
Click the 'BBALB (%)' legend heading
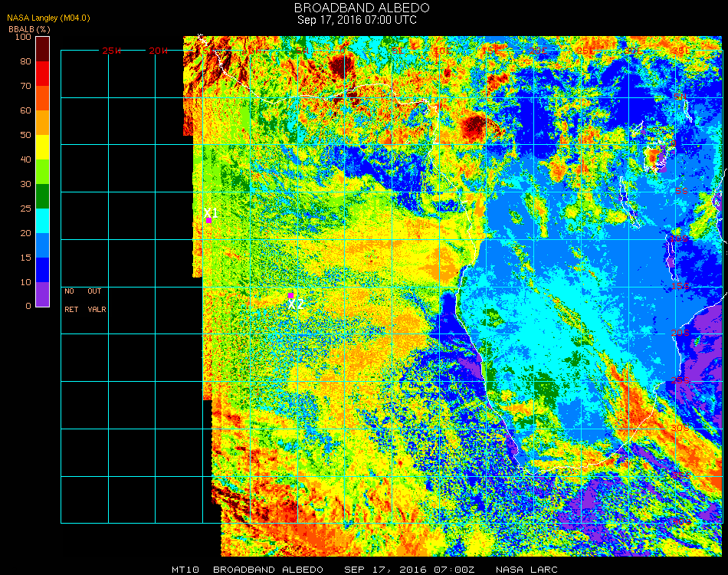[29, 29]
